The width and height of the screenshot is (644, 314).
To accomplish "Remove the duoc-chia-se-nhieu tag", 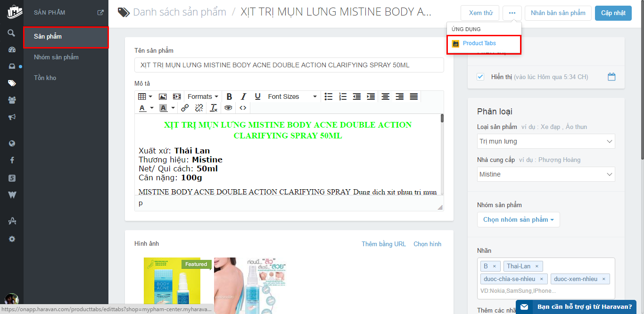I will (x=542, y=279).
